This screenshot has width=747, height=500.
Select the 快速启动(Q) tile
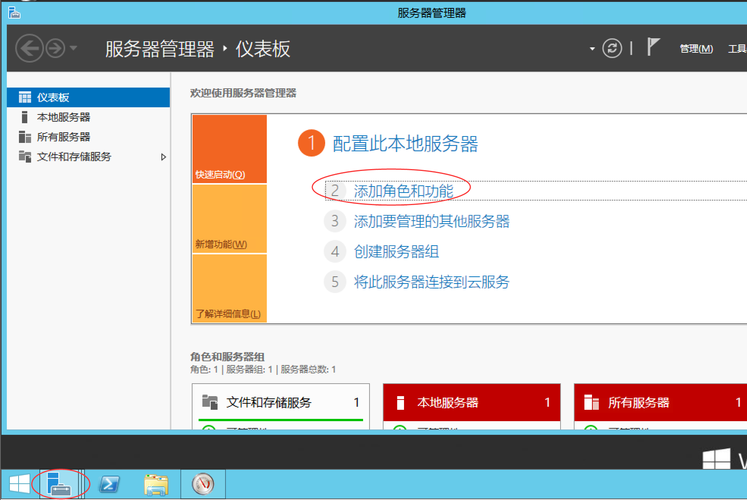coord(230,149)
